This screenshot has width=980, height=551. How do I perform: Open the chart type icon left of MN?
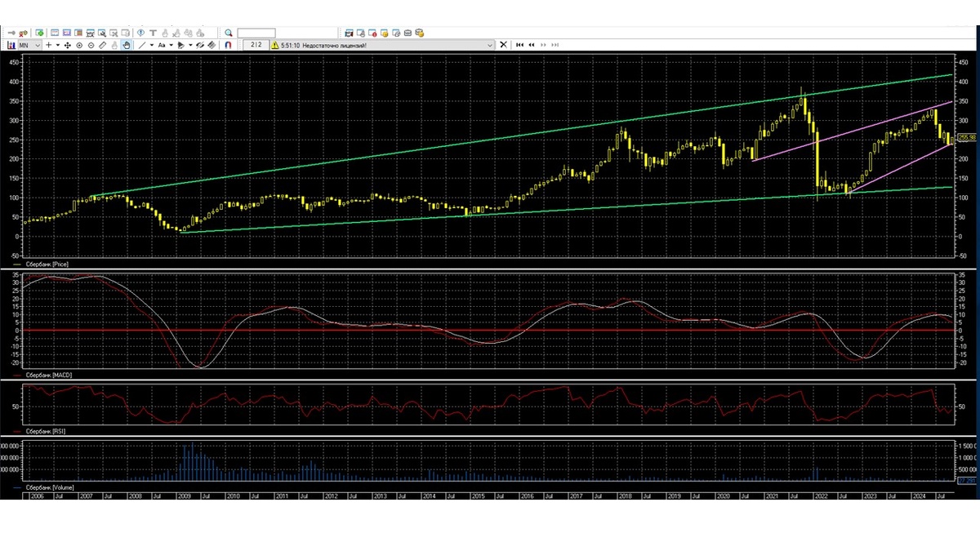(x=11, y=45)
